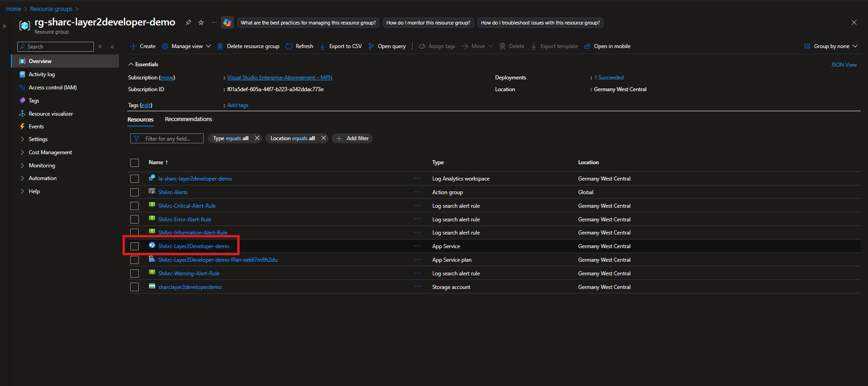Check the box for ShArc-Layer2Developer-demo App Service
868x386 pixels.
point(134,246)
